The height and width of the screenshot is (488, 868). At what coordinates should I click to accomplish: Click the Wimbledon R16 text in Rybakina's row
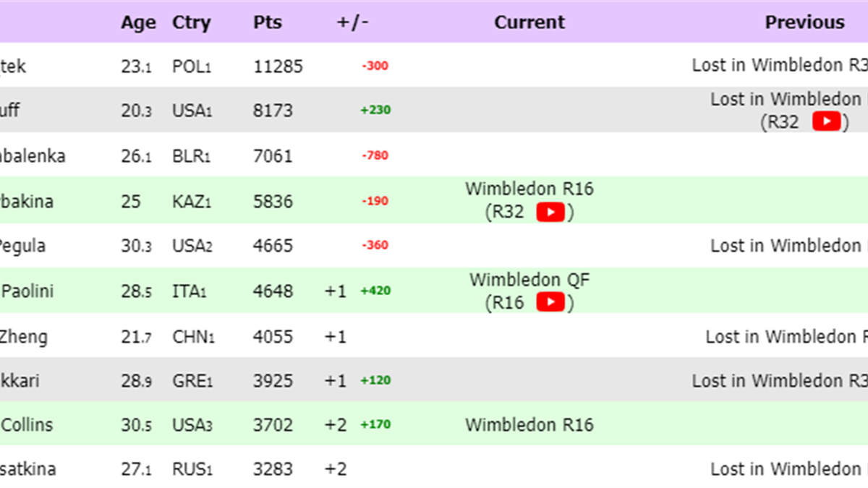pyautogui.click(x=529, y=189)
